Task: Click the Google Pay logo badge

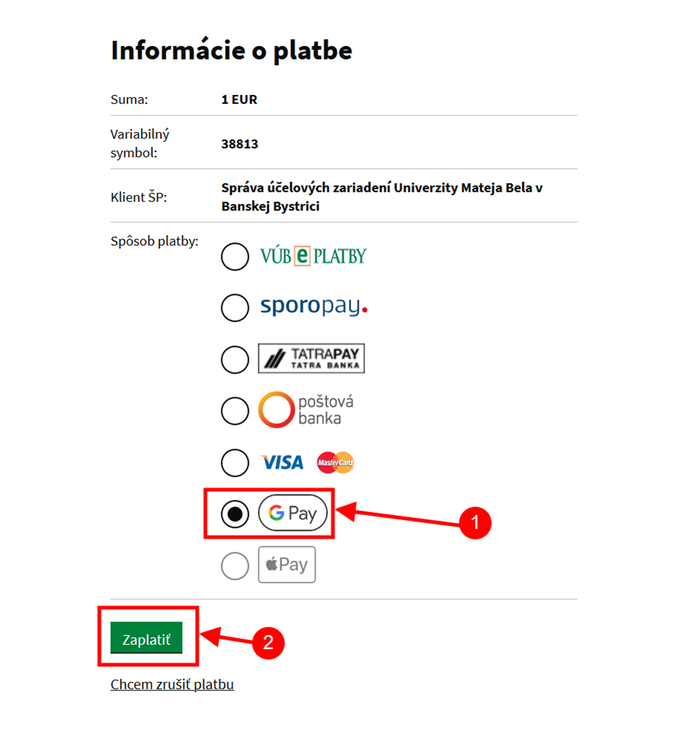Action: (x=293, y=513)
